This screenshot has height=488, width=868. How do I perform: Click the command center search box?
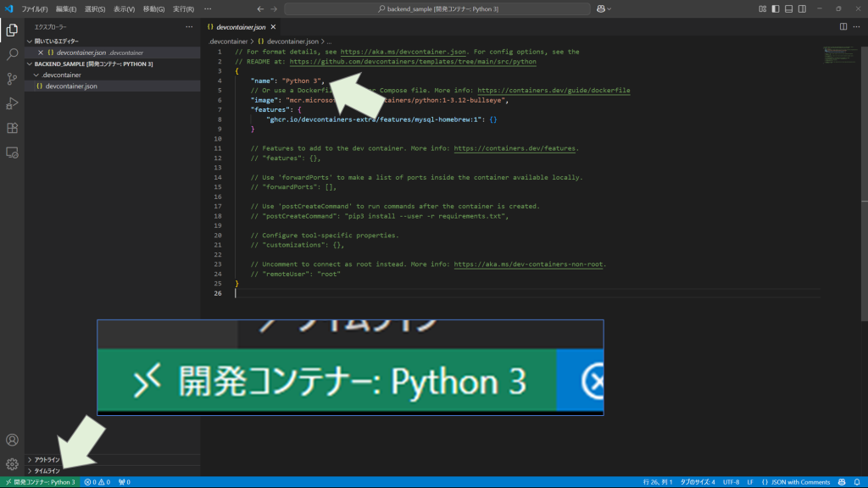coord(437,8)
